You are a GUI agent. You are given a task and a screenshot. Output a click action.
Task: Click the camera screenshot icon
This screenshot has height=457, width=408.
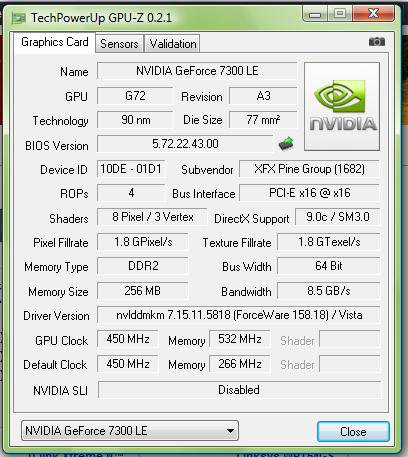click(x=377, y=42)
